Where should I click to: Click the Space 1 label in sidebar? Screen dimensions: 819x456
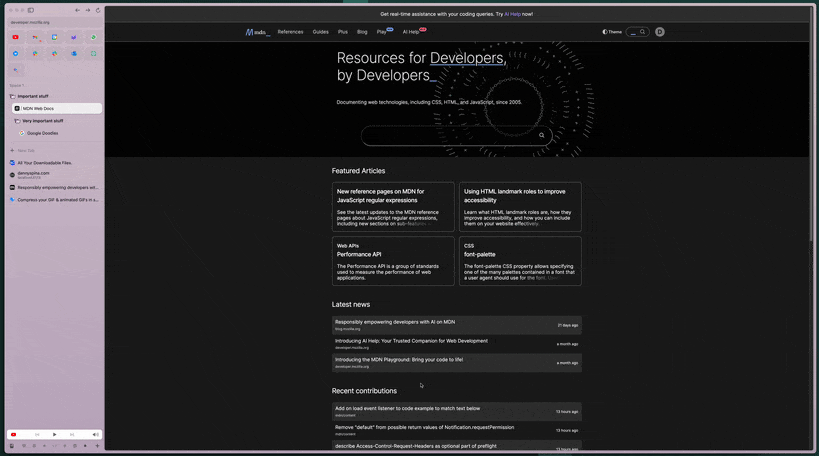coord(17,85)
